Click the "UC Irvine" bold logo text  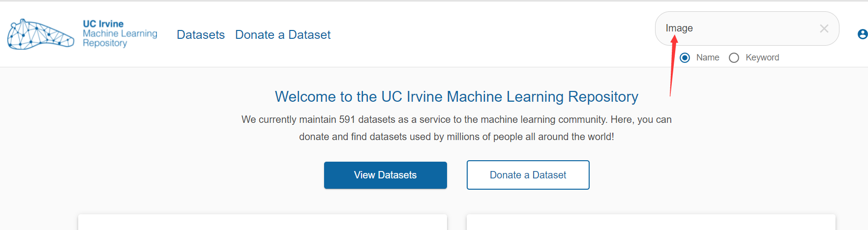tap(103, 24)
